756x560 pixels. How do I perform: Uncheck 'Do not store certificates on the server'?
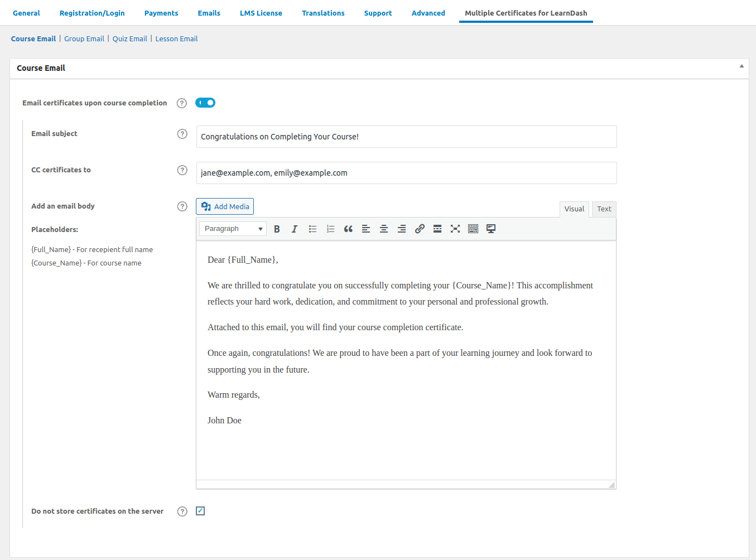pos(200,511)
